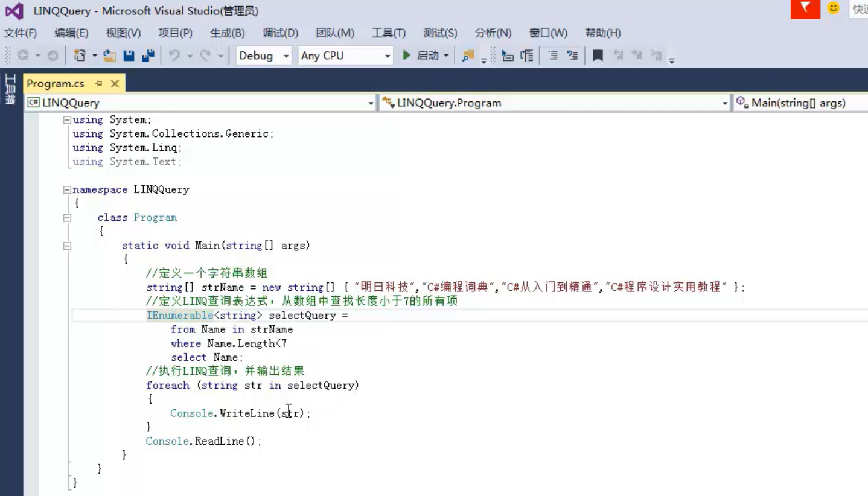Open the Main(string[] args) member dropdown

(800, 103)
